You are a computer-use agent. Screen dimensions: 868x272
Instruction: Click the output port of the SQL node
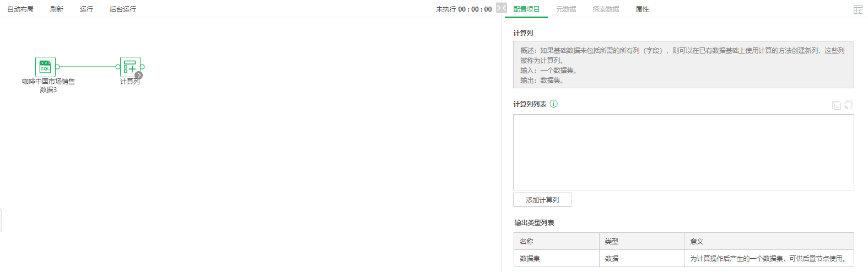coord(58,67)
